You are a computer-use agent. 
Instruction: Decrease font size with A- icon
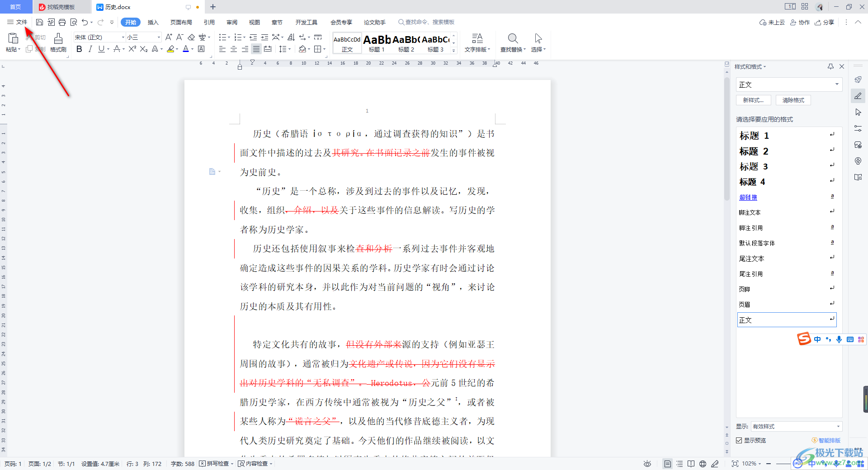pos(179,37)
